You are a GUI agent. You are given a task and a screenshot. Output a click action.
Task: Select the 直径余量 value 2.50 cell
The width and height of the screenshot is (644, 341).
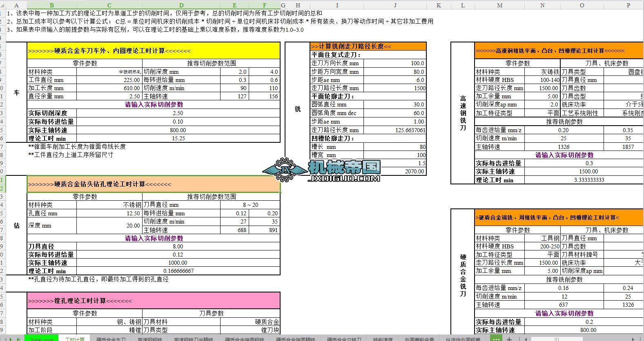(x=109, y=96)
